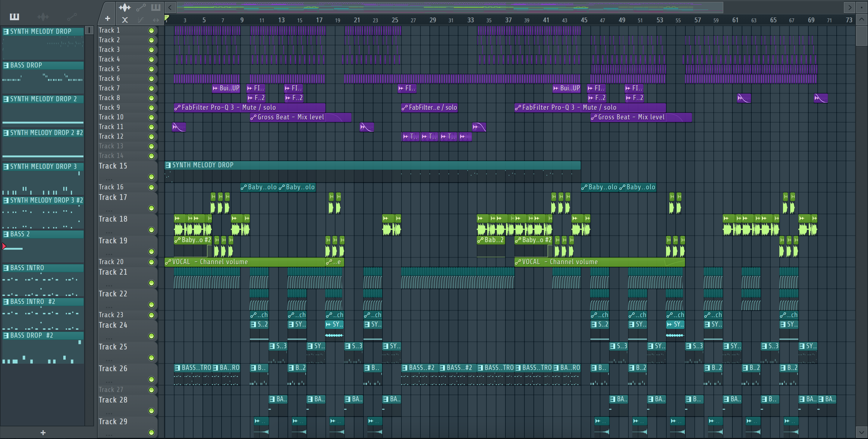Click the X delete icon in playlist toolbar
The width and height of the screenshot is (868, 439).
click(x=125, y=20)
